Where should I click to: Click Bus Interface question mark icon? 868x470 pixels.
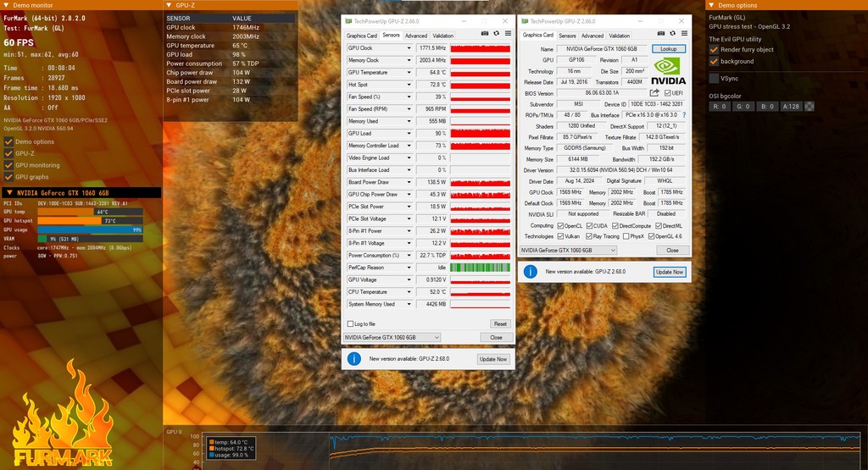point(684,115)
